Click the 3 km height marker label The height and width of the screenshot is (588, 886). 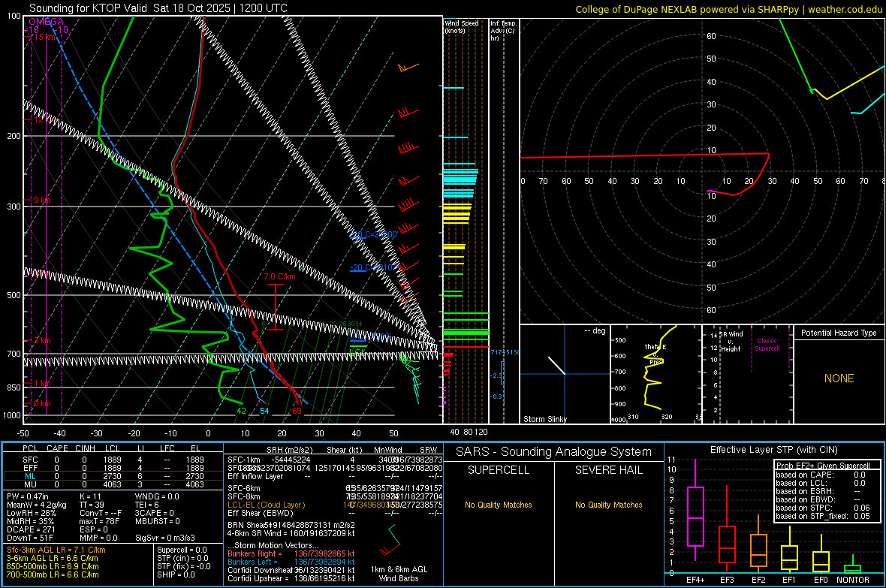pyautogui.click(x=42, y=340)
